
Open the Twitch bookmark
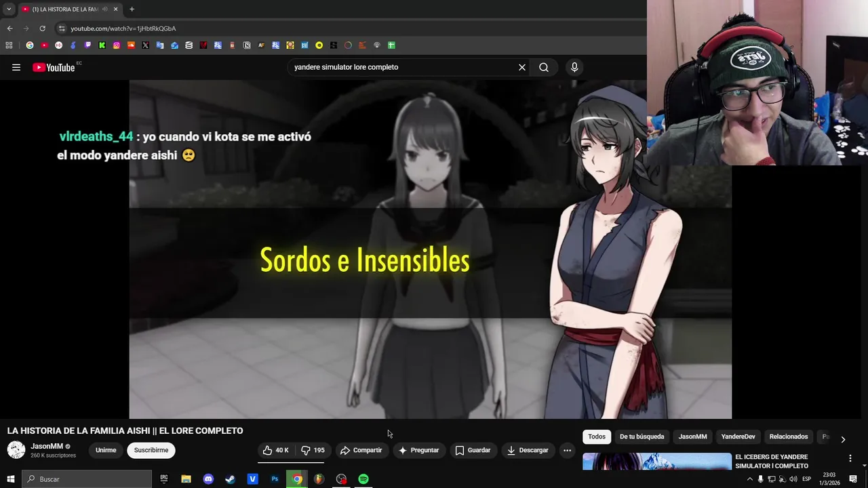87,45
